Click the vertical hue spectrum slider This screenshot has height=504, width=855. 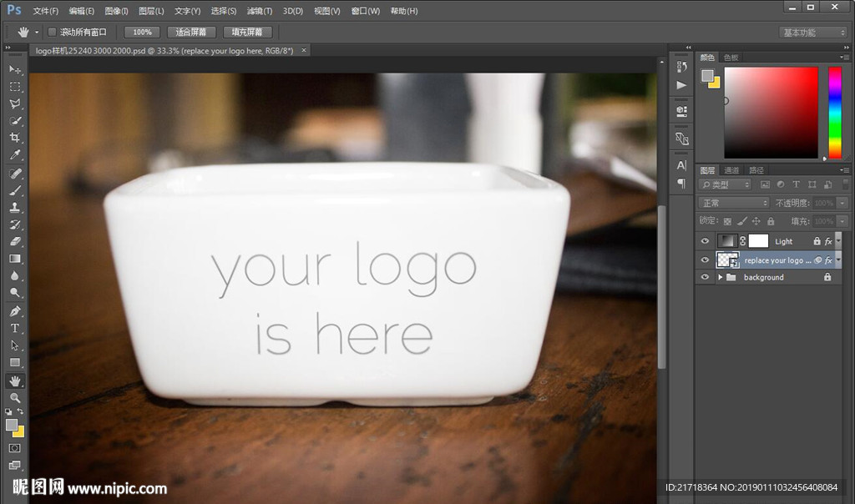click(x=834, y=112)
